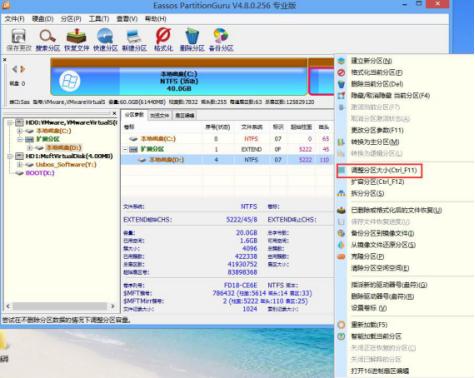Choose 更改分区参数(F11) menu entry
This screenshot has width=475, height=378.
(x=377, y=130)
